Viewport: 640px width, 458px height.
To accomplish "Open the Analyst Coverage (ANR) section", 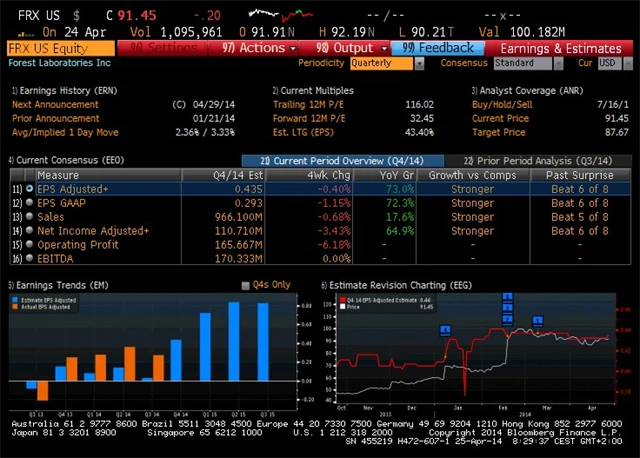I will point(521,90).
